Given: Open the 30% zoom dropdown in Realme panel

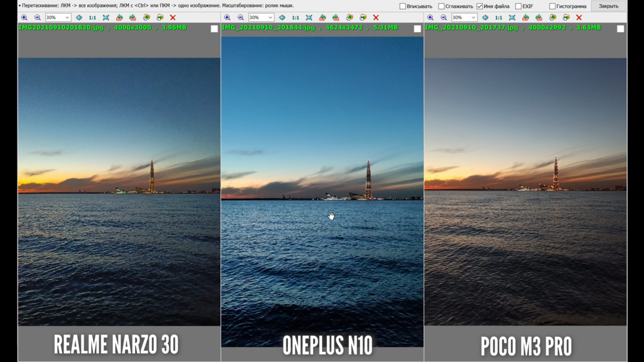Looking at the screenshot, I should pyautogui.click(x=67, y=17).
